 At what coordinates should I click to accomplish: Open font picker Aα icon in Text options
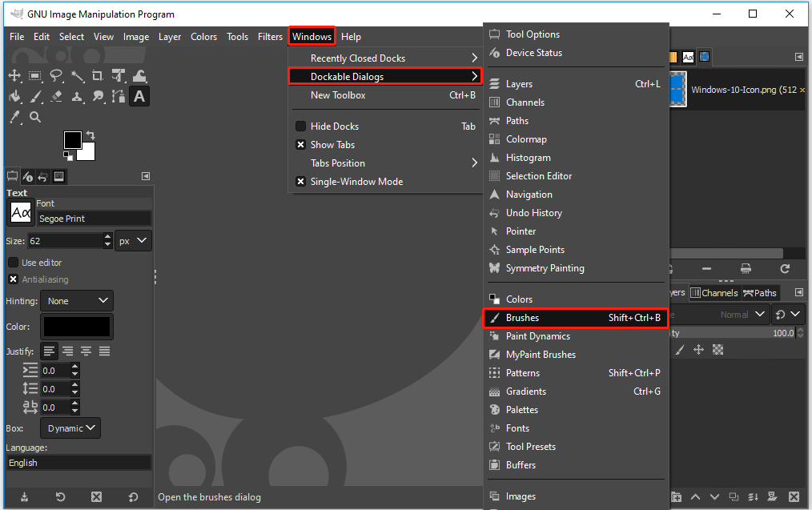pos(21,212)
